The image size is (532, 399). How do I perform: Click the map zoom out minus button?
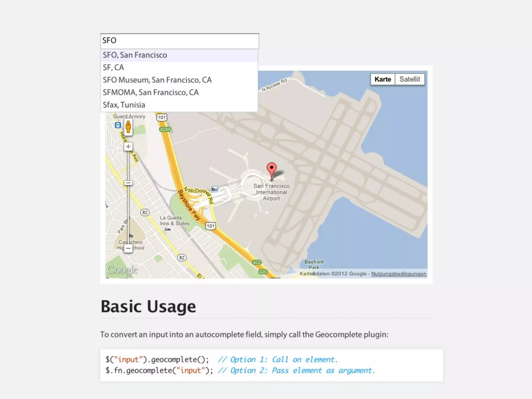coord(128,248)
